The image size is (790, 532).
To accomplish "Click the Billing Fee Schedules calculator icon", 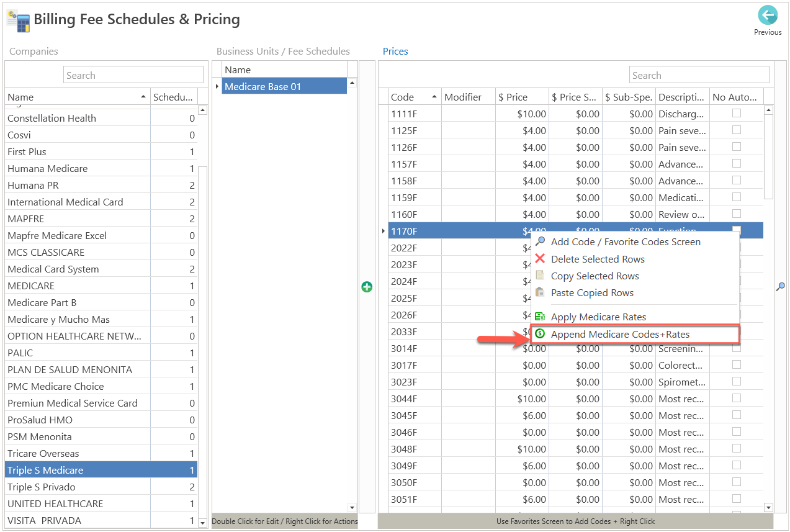I will click(18, 21).
